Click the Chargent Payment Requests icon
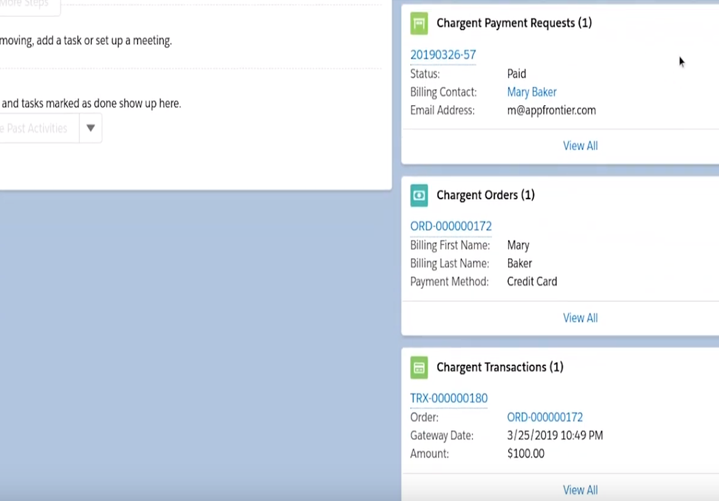This screenshot has height=501, width=719. click(419, 23)
